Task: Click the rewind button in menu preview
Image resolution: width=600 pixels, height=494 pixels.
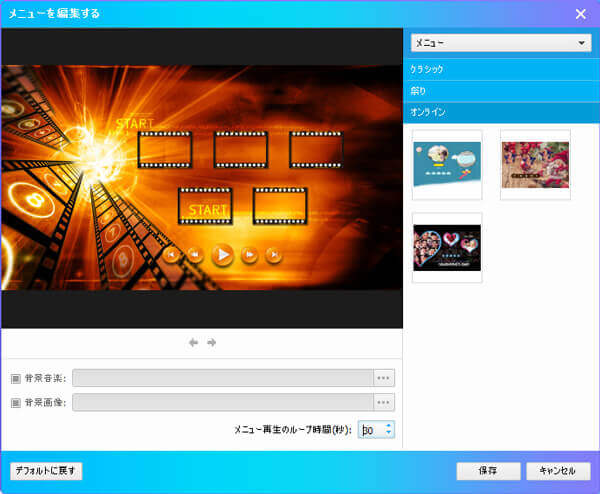Action: point(196,254)
